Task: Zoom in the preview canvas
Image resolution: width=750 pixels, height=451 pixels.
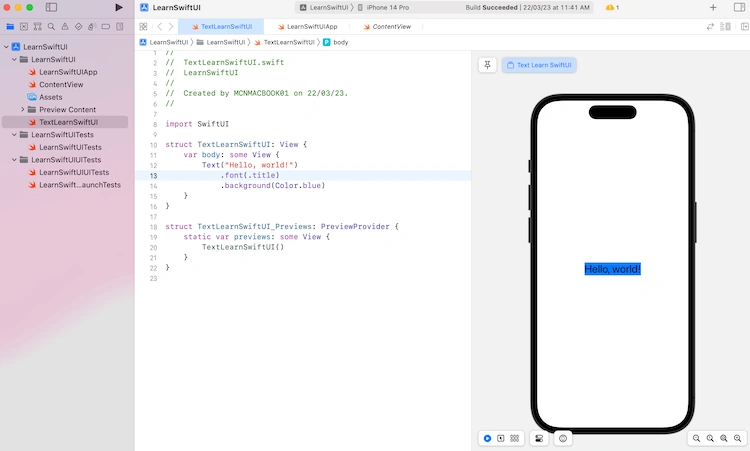Action: coord(738,438)
